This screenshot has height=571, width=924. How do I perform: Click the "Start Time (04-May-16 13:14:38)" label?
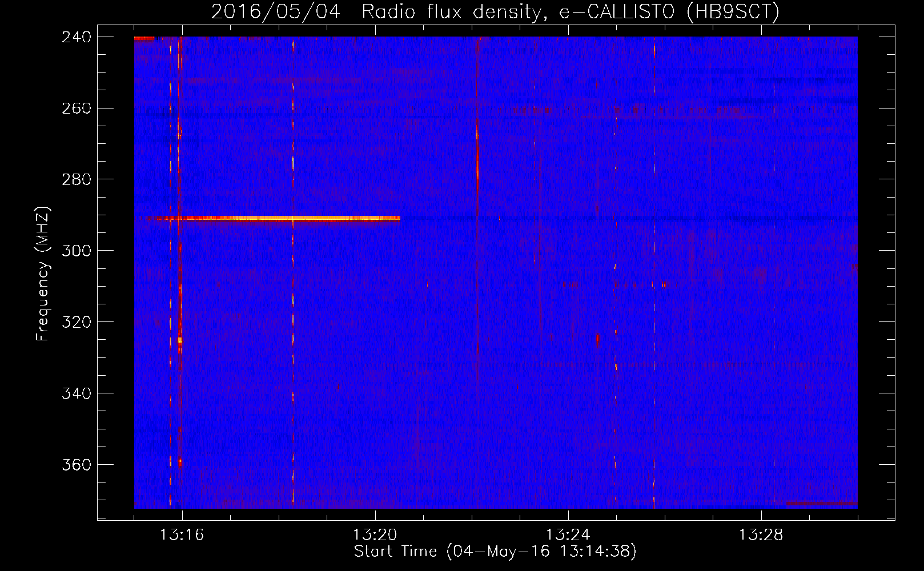(x=495, y=552)
